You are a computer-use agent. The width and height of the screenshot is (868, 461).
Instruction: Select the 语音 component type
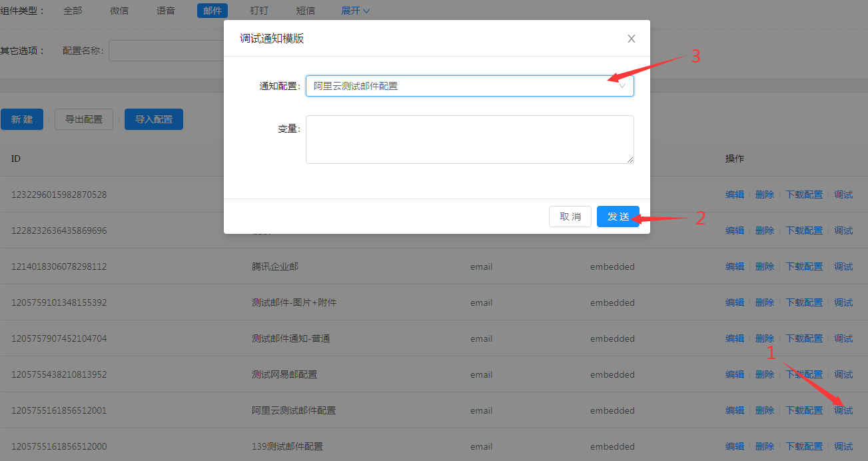pyautogui.click(x=165, y=10)
